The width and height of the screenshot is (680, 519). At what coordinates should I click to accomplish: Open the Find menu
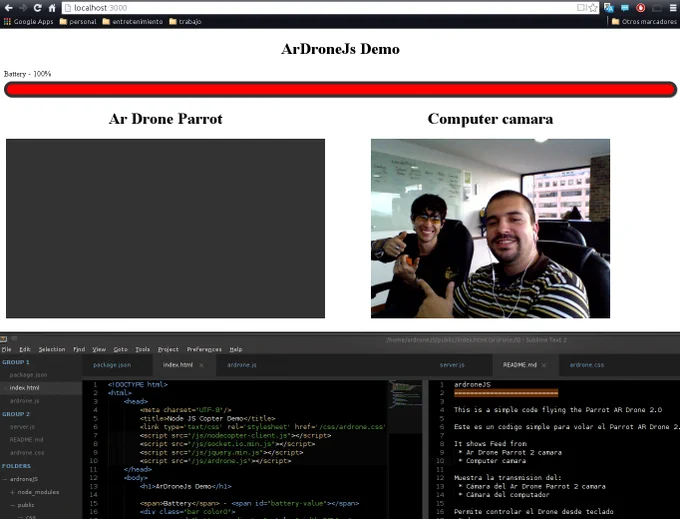pyautogui.click(x=79, y=349)
